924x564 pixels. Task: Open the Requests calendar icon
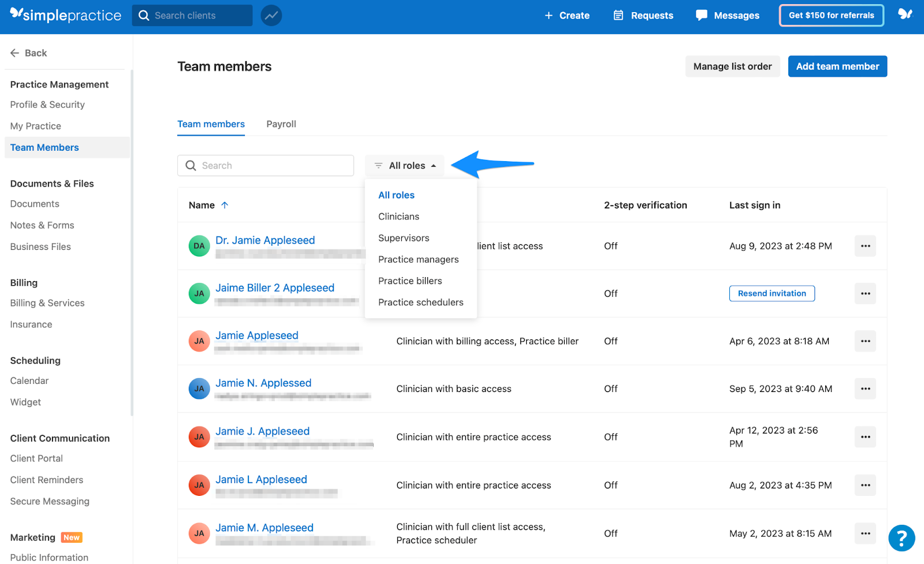(617, 16)
